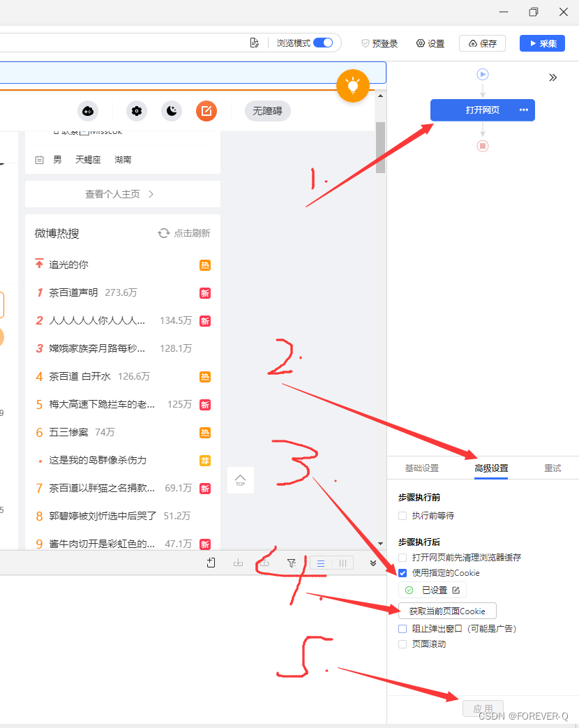Image resolution: width=579 pixels, height=728 pixels.
Task: Switch to column view icon
Action: [x=343, y=563]
